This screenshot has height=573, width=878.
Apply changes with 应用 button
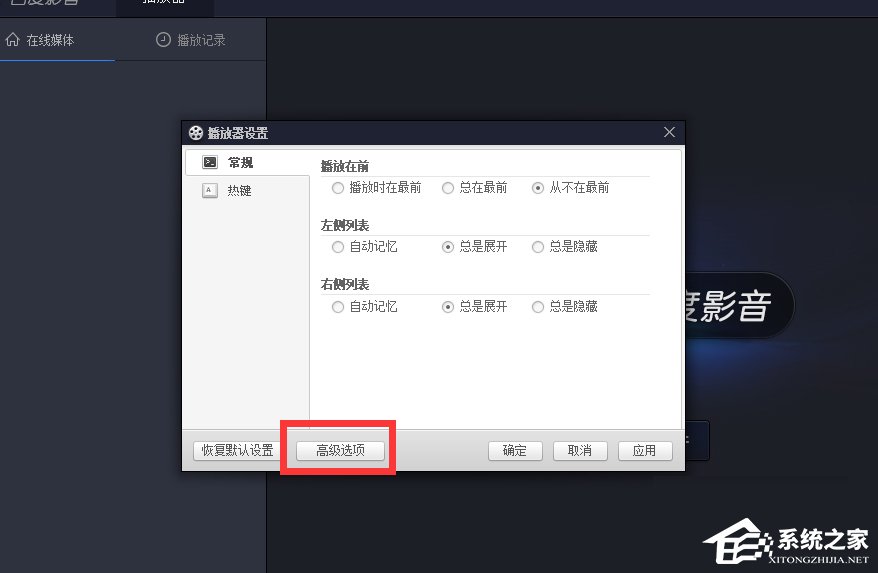click(645, 451)
